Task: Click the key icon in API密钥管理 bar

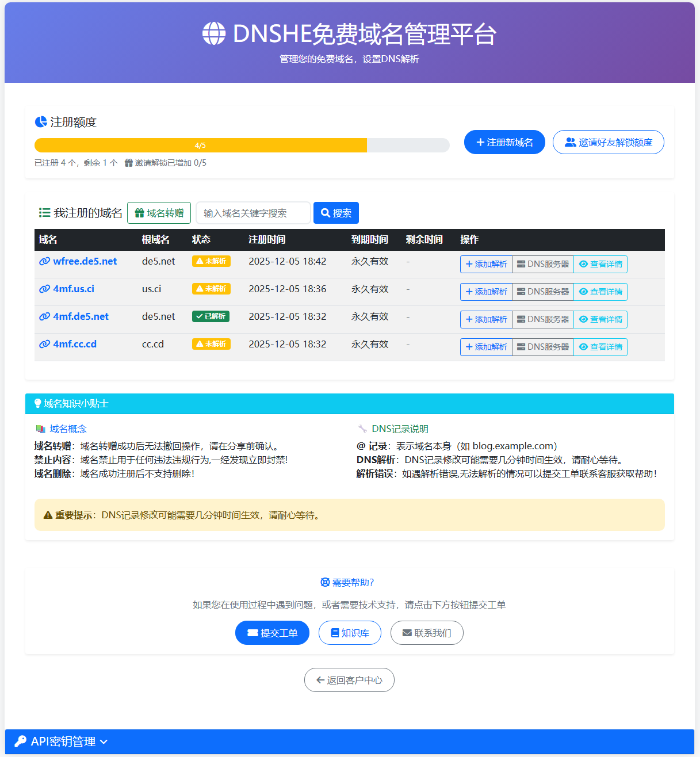Action: 21,741
